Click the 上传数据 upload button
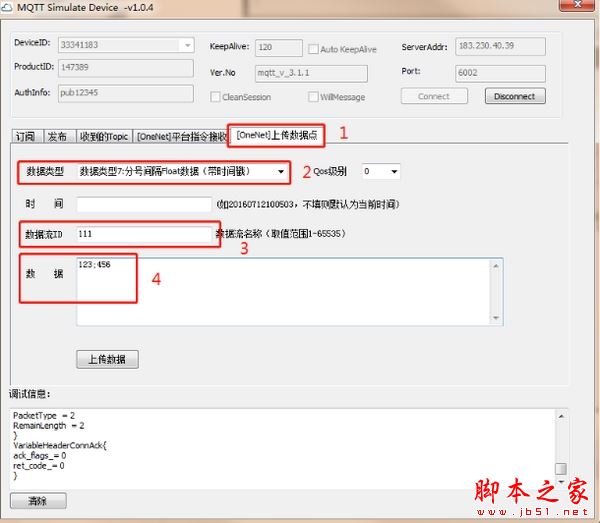Image resolution: width=600 pixels, height=523 pixels. click(x=108, y=359)
